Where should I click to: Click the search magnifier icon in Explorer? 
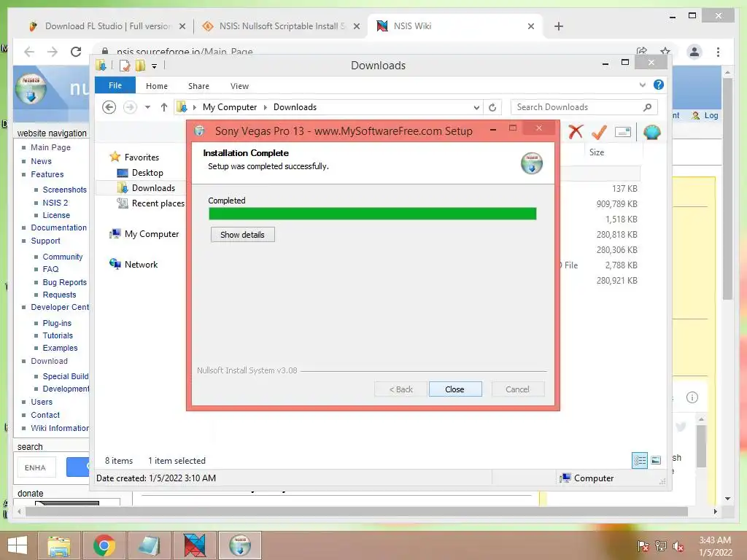click(647, 107)
